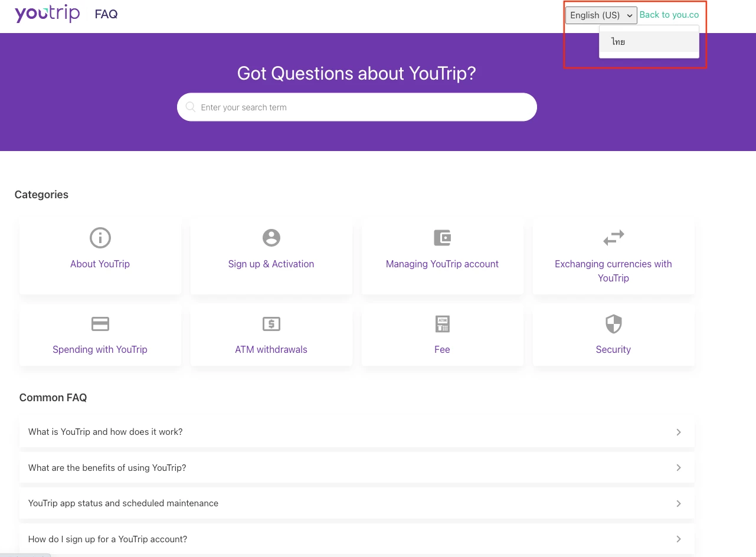
Task: Click the Spending with YouTrip card icon
Action: (100, 324)
